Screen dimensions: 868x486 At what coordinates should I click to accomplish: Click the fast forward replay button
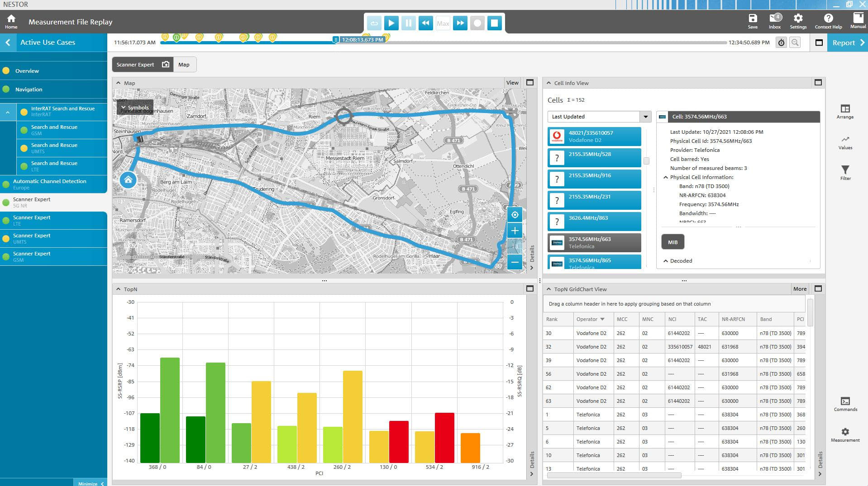[460, 23]
